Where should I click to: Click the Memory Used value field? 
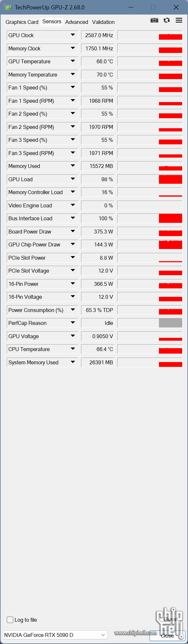point(98,166)
